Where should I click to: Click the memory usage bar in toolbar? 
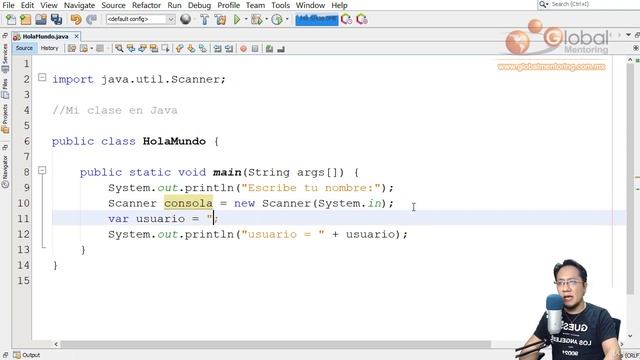[316, 19]
